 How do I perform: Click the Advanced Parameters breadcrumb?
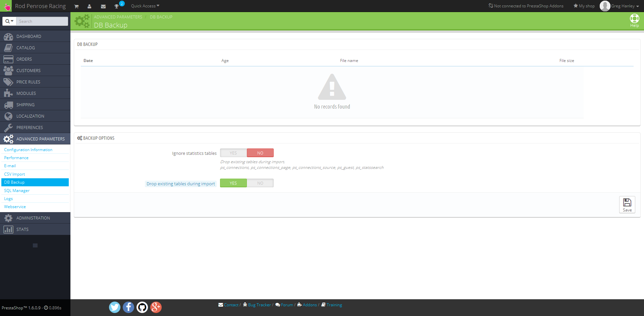tap(118, 17)
